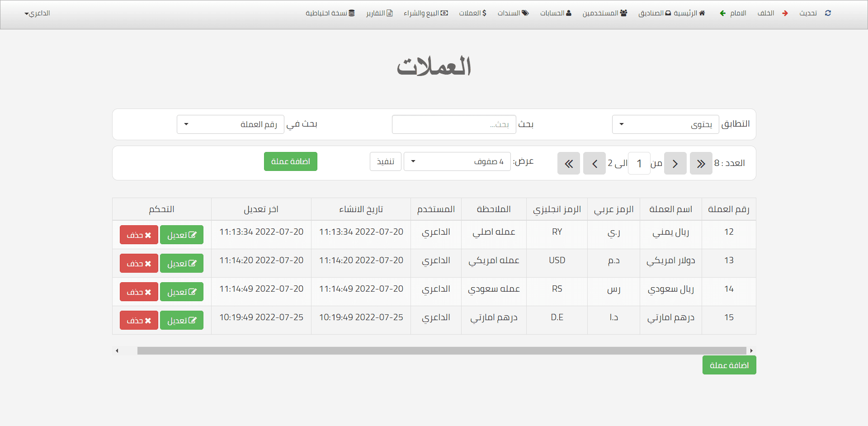Click edit تعديل for ريال يمني row
Image resolution: width=868 pixels, height=426 pixels.
[182, 235]
